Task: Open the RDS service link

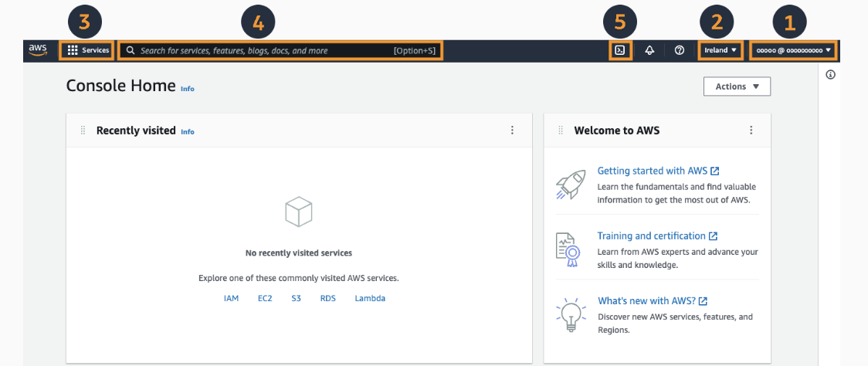Action: pos(327,298)
